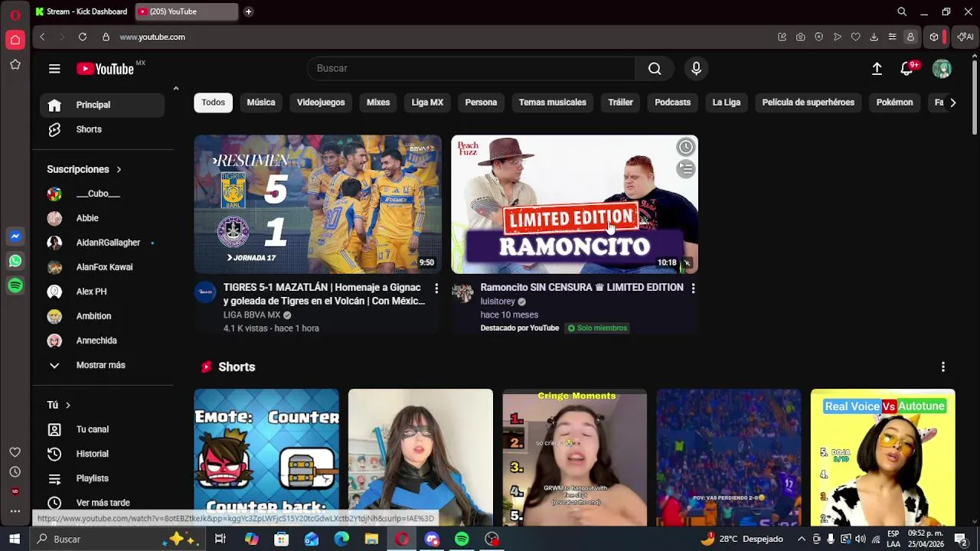Select the Videojuegos filter chip
The width and height of the screenshot is (980, 551).
point(321,103)
